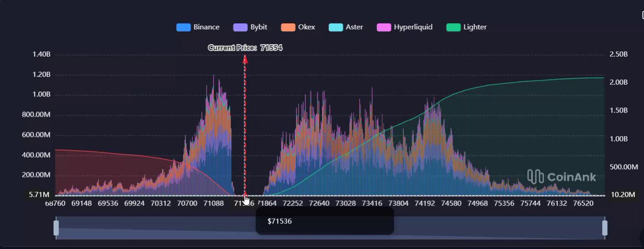The height and width of the screenshot is (249, 644).
Task: Click the 73804 price axis label
Action: point(398,204)
